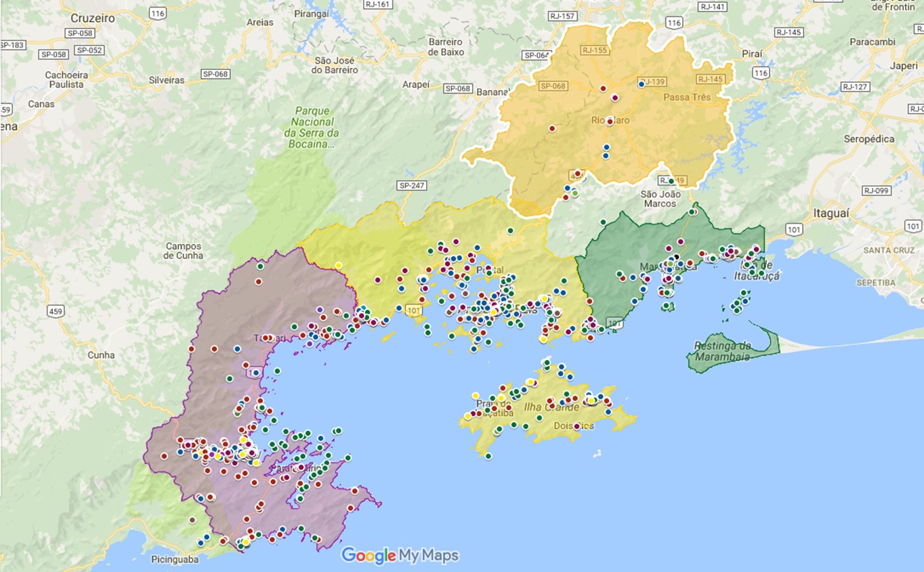924x572 pixels.
Task: Click the brown marker southwest of purple region
Action: click(192, 520)
